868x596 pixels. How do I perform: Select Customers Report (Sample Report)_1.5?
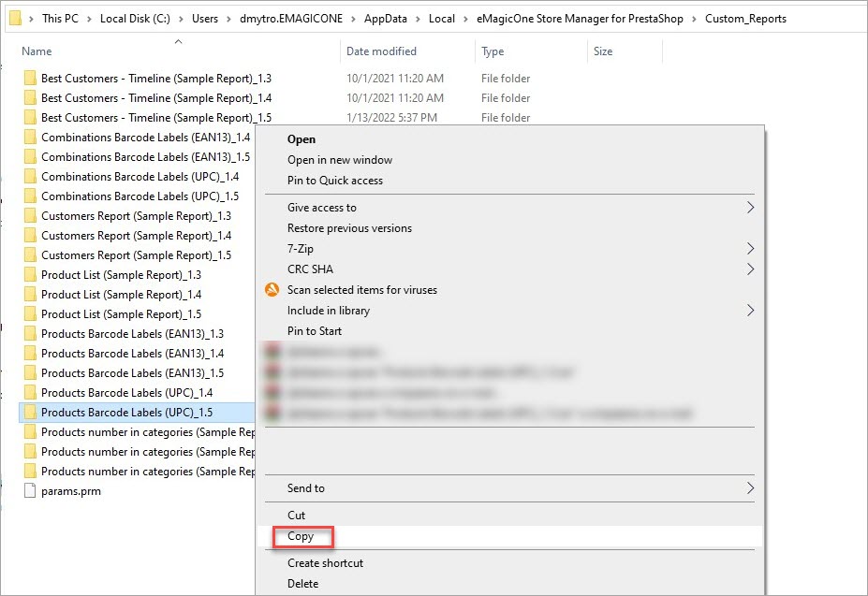[136, 255]
